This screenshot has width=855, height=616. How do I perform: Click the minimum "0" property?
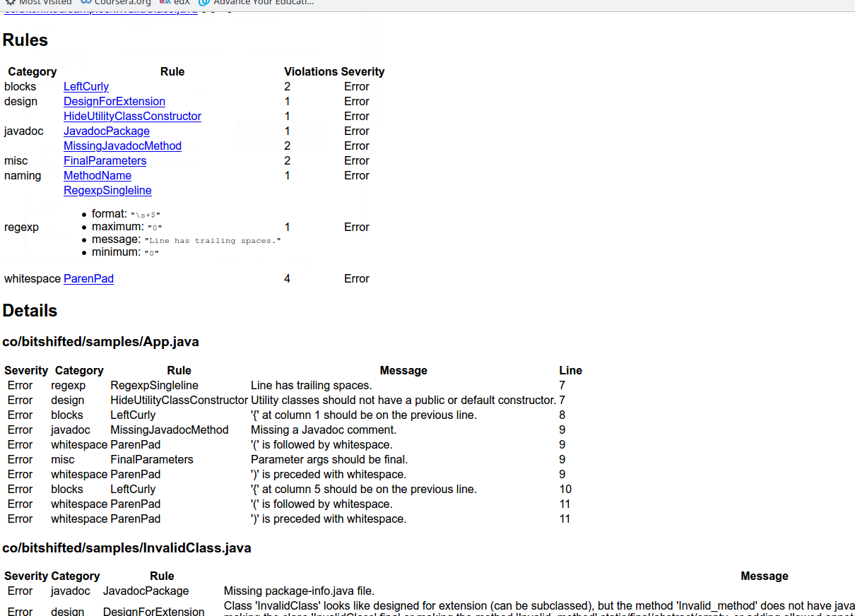126,252
